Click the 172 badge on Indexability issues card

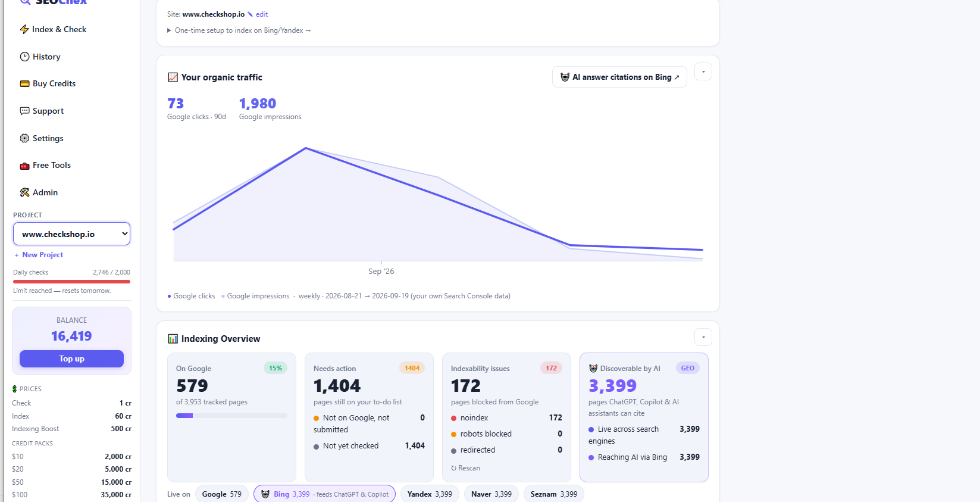pos(551,368)
